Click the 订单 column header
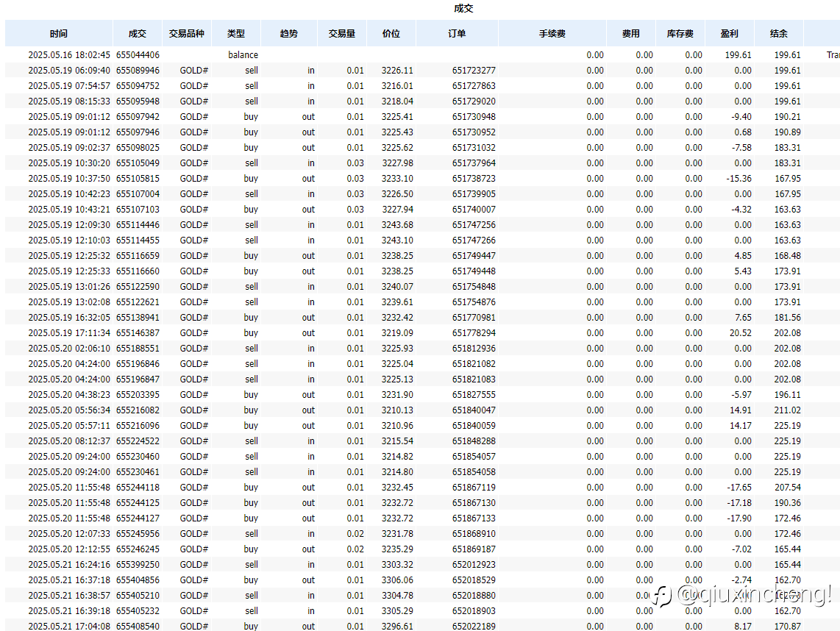The width and height of the screenshot is (840, 631). (457, 33)
